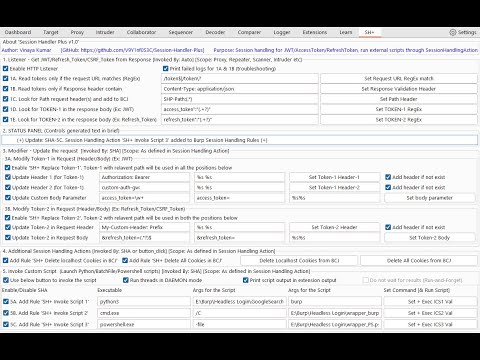This screenshot has width=480, height=360.
Task: Toggle 1E Look for TOKEN-2 checkbox
Action: coord(5,119)
